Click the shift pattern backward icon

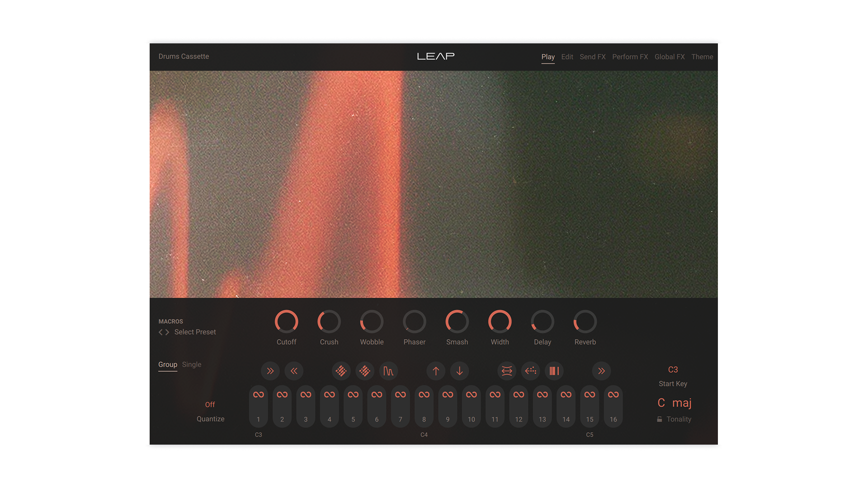click(294, 371)
